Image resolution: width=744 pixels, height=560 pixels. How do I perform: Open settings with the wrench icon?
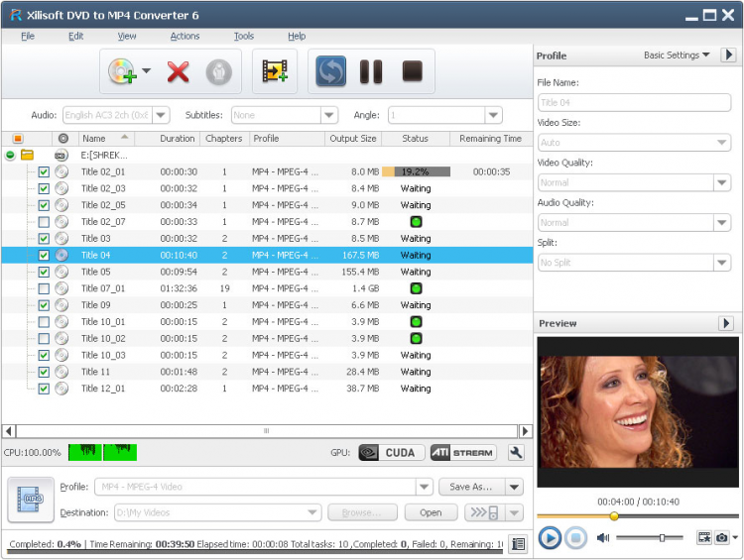(516, 453)
